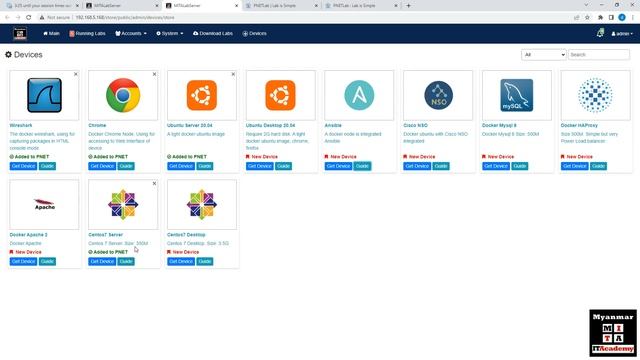Switch to the first browser tab
The image size is (640, 360).
click(x=43, y=6)
